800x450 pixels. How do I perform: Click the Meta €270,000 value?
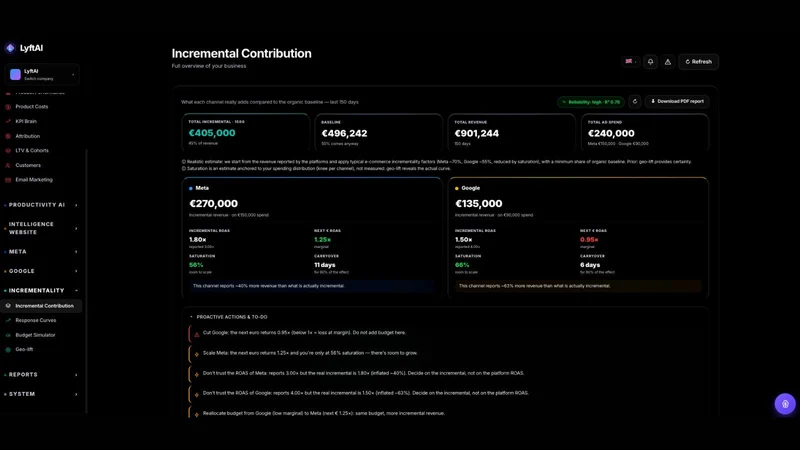click(x=214, y=204)
